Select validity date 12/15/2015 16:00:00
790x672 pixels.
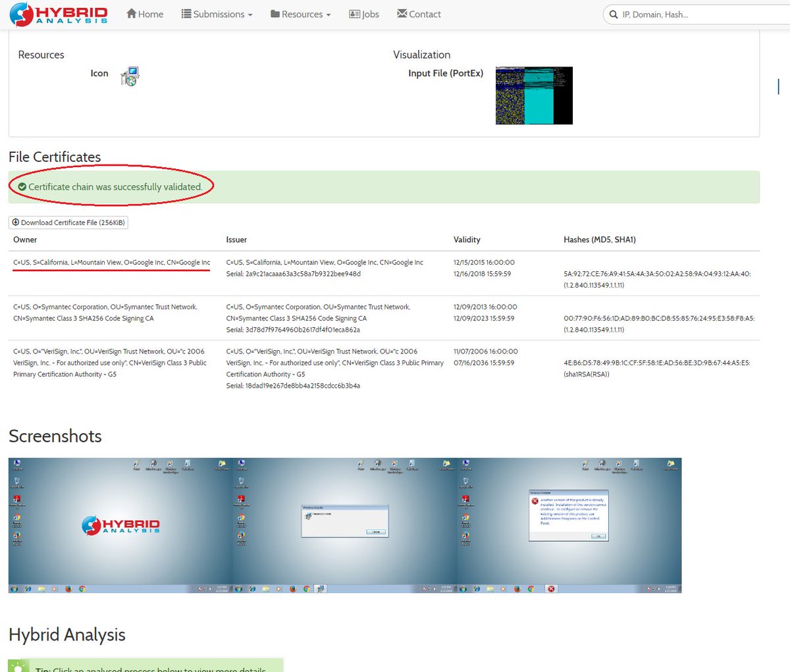coord(484,262)
